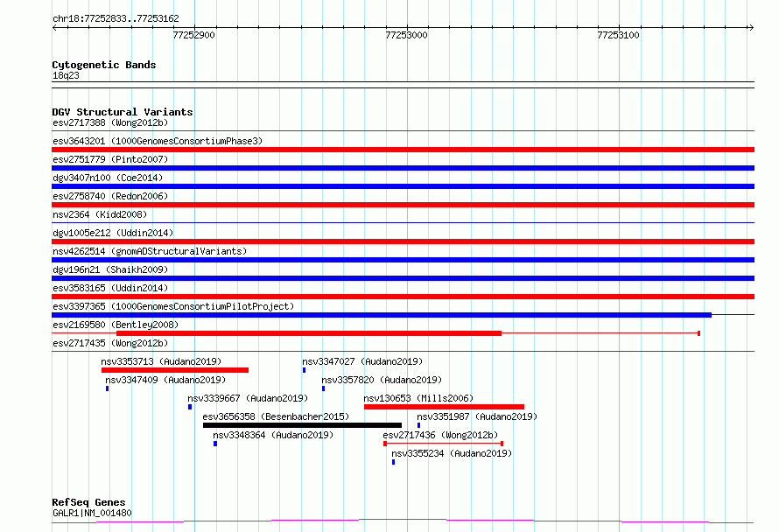This screenshot has height=532, width=779.
Task: Click the nsv3339667 (Audano2019) blue marker
Action: 190,407
